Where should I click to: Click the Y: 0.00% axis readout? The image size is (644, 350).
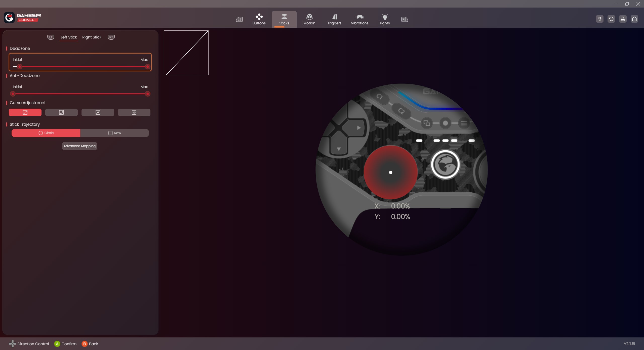[x=392, y=216]
